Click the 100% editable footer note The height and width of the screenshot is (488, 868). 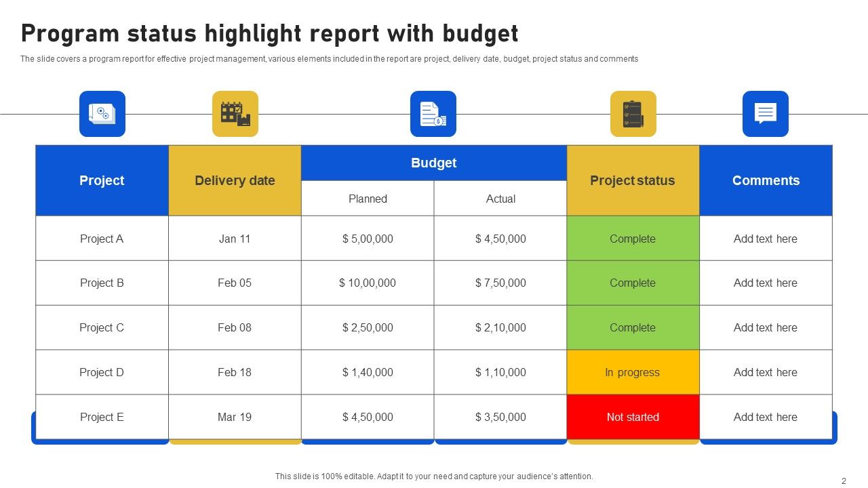click(434, 476)
